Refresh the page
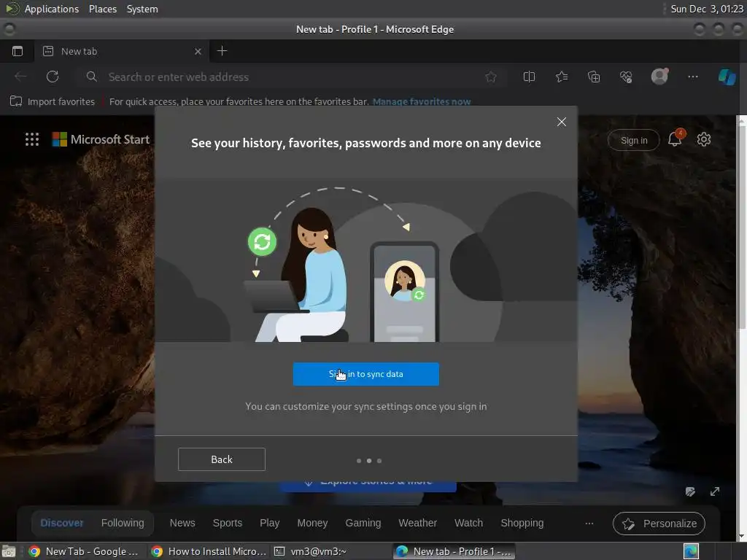This screenshot has width=747, height=560. [x=53, y=77]
